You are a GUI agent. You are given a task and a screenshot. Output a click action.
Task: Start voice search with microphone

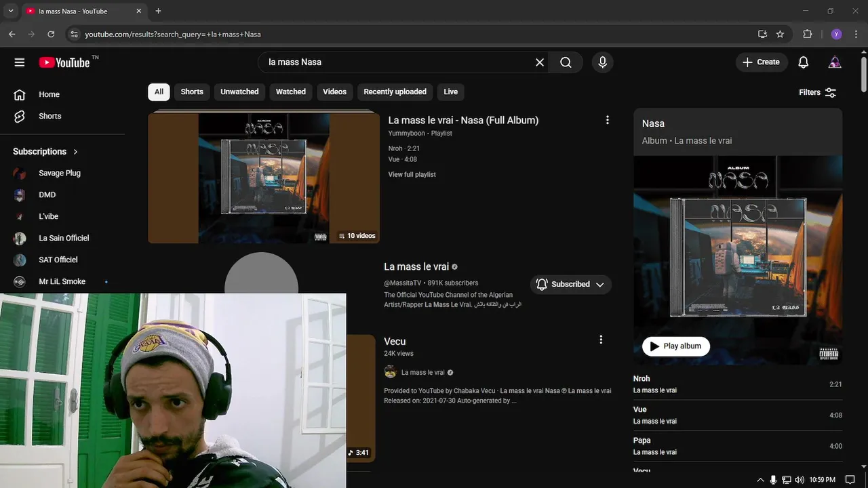(602, 62)
